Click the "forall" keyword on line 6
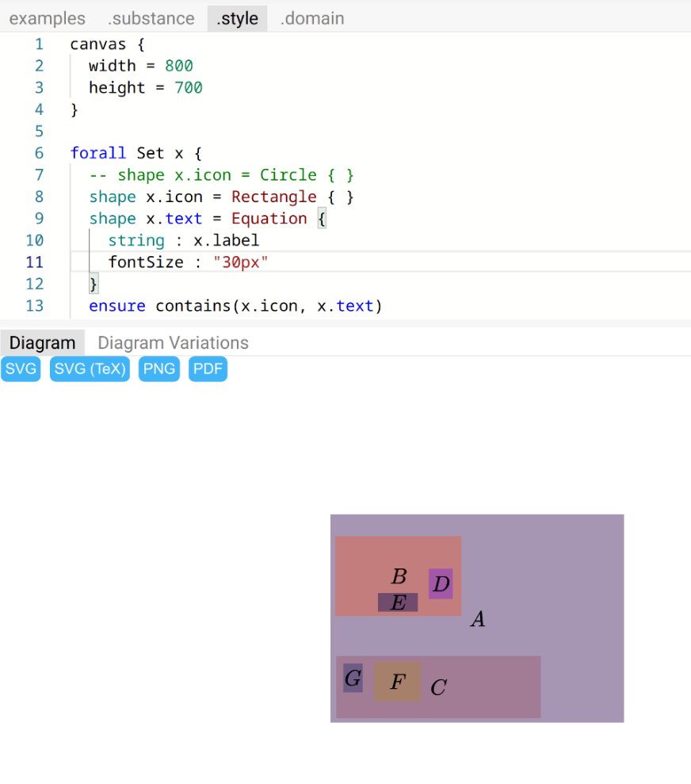 click(98, 153)
